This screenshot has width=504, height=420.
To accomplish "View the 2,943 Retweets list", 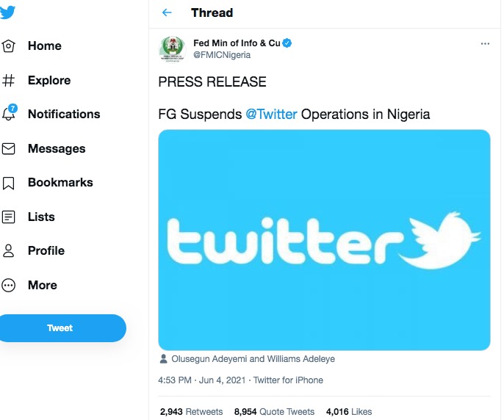I will point(191,412).
